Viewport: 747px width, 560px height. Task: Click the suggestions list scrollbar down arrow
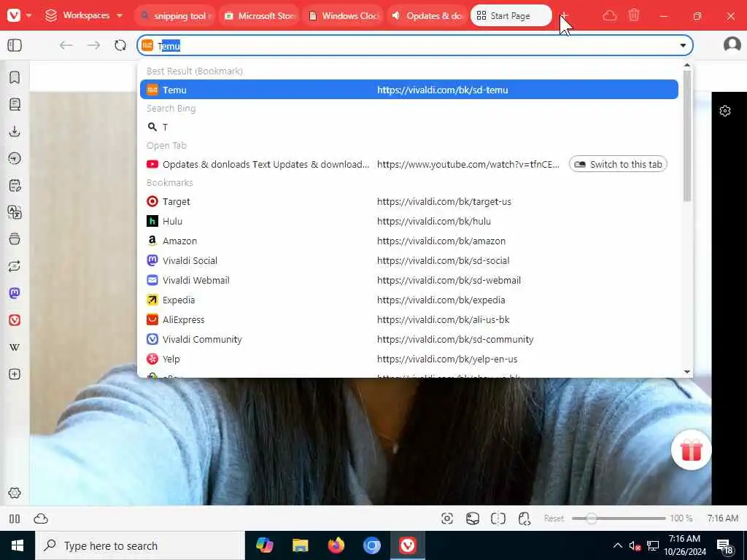point(686,371)
